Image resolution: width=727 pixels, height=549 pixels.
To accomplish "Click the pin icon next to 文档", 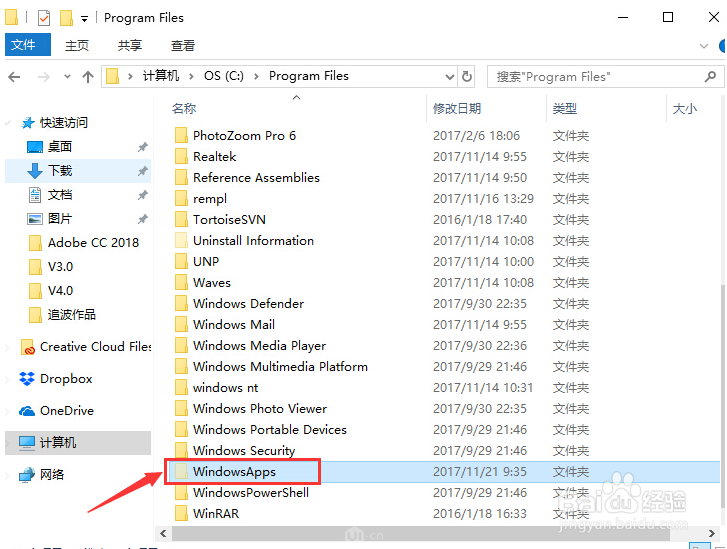I will [x=143, y=195].
